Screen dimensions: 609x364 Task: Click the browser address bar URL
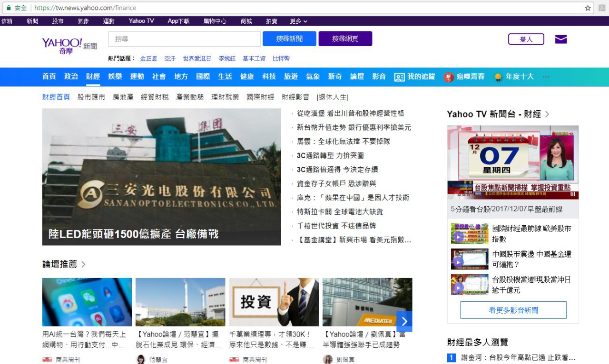pyautogui.click(x=85, y=8)
